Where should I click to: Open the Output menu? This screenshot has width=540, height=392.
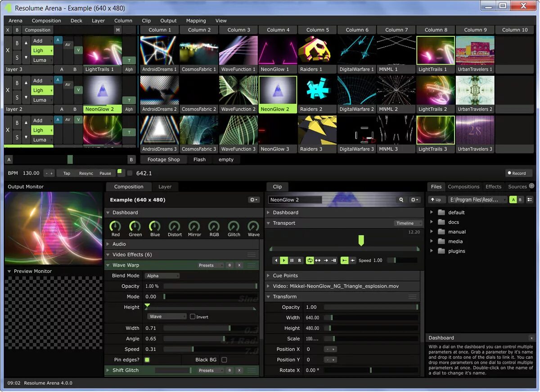click(x=168, y=21)
